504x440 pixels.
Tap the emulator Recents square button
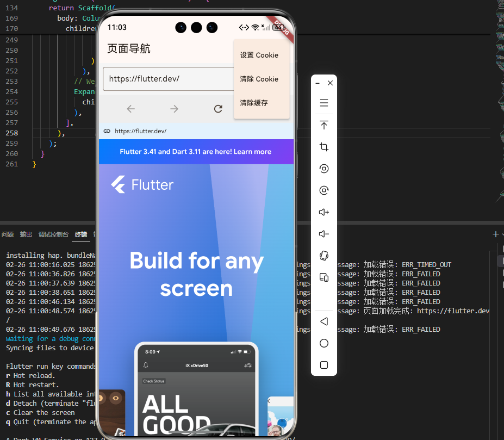324,365
